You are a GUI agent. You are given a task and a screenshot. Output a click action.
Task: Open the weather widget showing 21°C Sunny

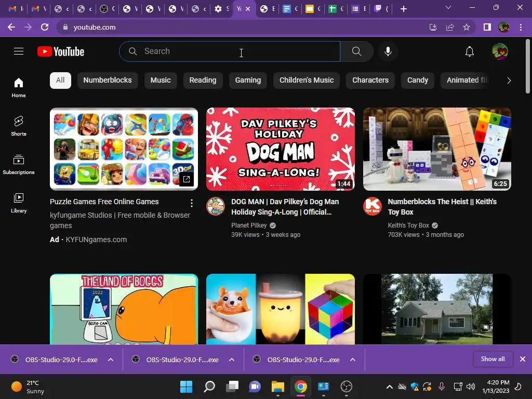pyautogui.click(x=28, y=387)
